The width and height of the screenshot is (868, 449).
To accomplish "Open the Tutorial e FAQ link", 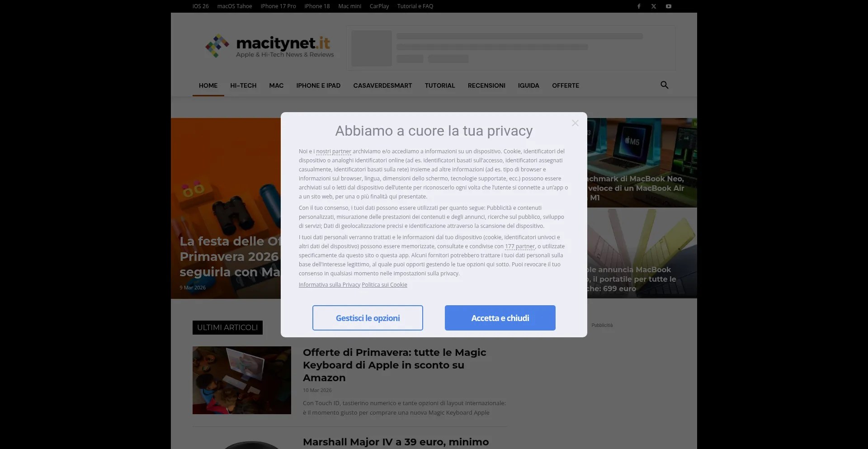I will 415,6.
